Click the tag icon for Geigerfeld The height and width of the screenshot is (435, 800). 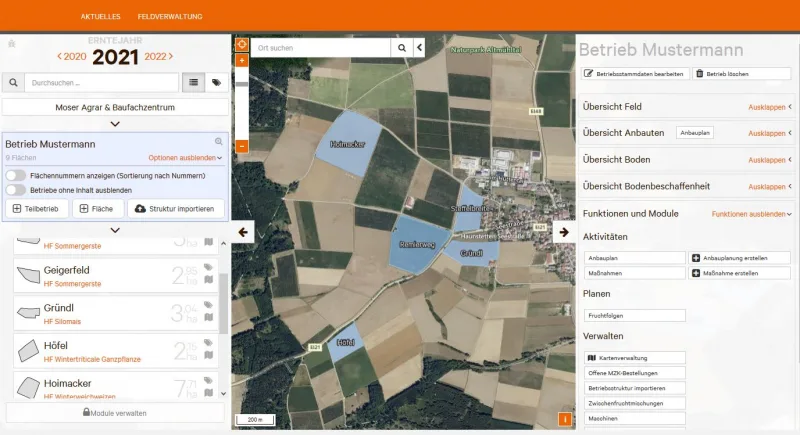coord(208,267)
